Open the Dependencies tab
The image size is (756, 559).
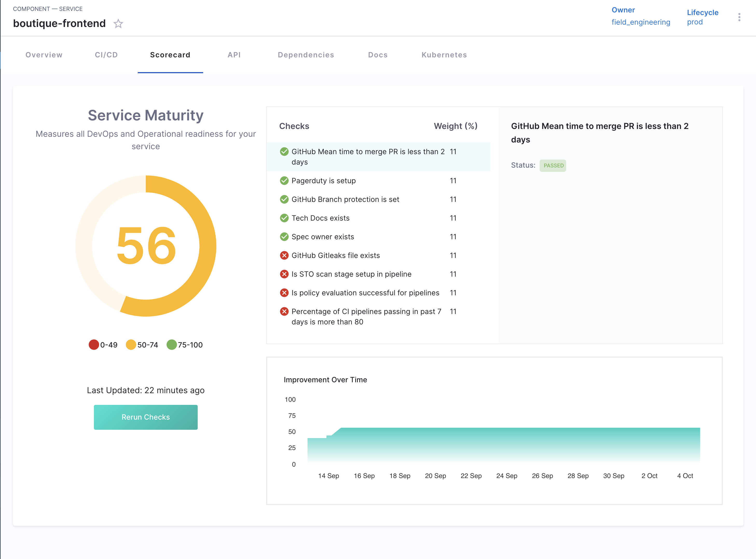coord(306,55)
